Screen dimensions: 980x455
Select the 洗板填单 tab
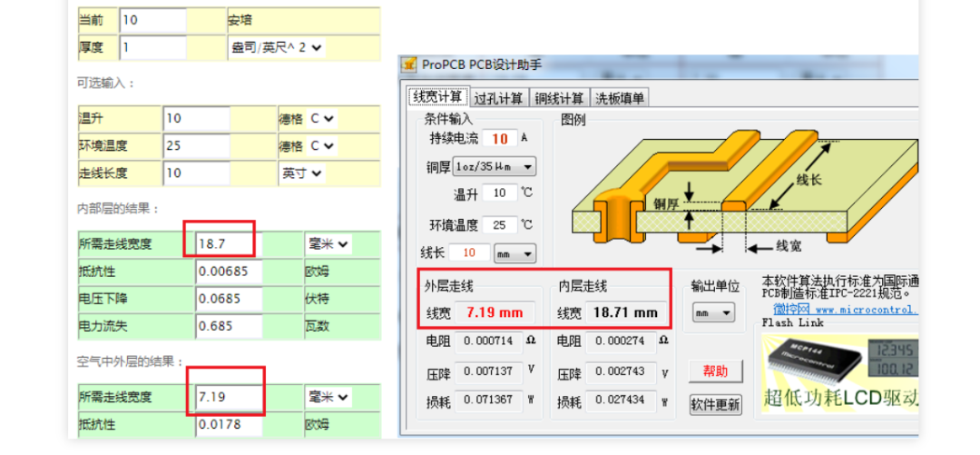pyautogui.click(x=620, y=98)
